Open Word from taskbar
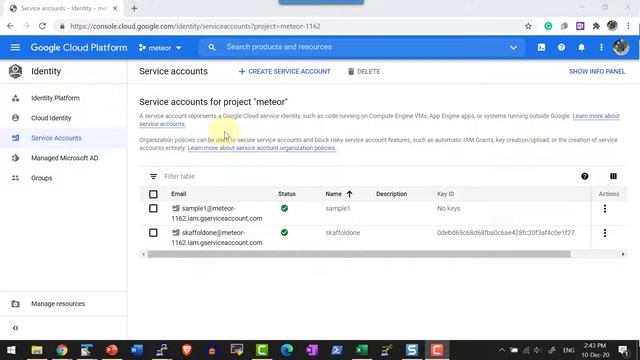 click(x=137, y=350)
